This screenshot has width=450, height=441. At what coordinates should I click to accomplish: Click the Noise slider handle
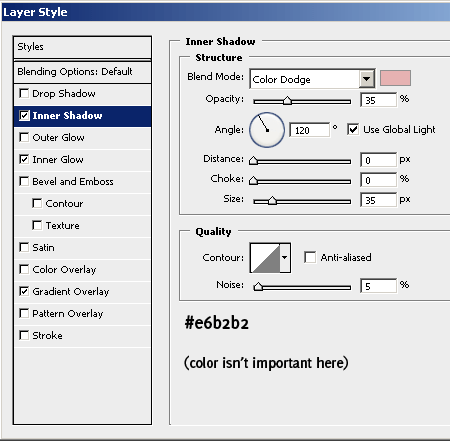[258, 286]
